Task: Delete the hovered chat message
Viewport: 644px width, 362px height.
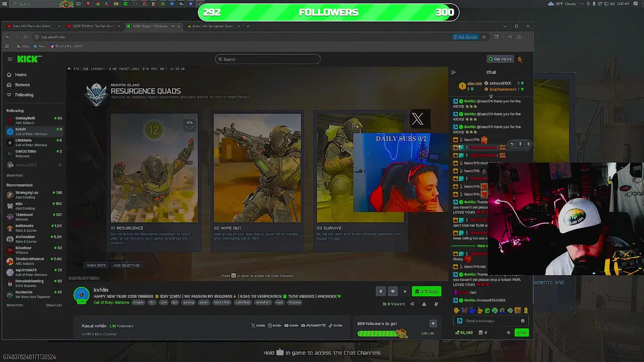Action: click(528, 144)
